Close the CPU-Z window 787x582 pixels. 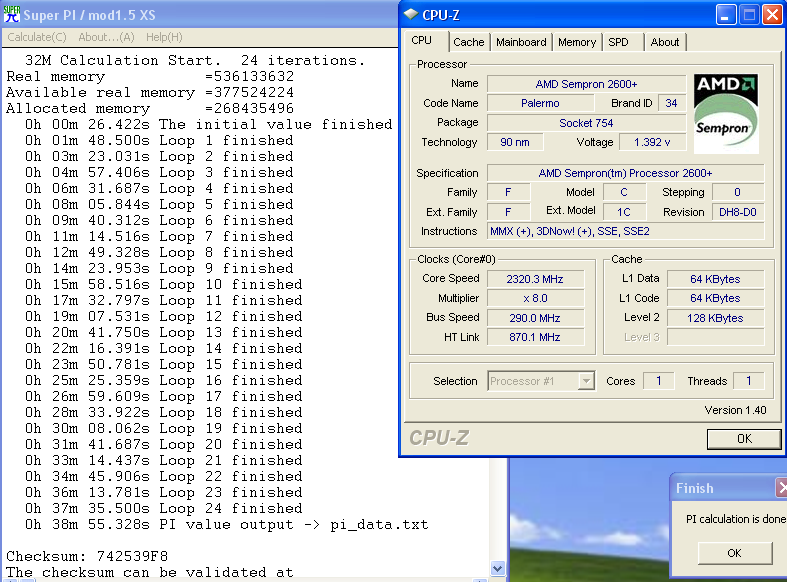[x=772, y=15]
